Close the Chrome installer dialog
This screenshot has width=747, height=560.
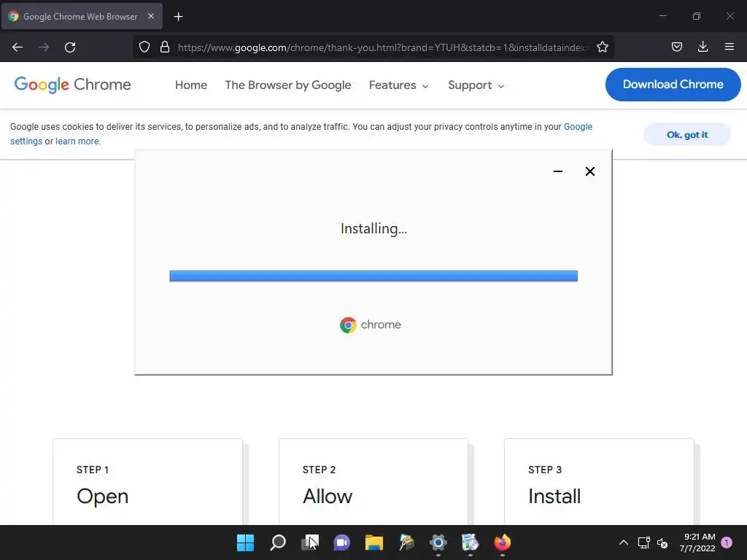[589, 171]
